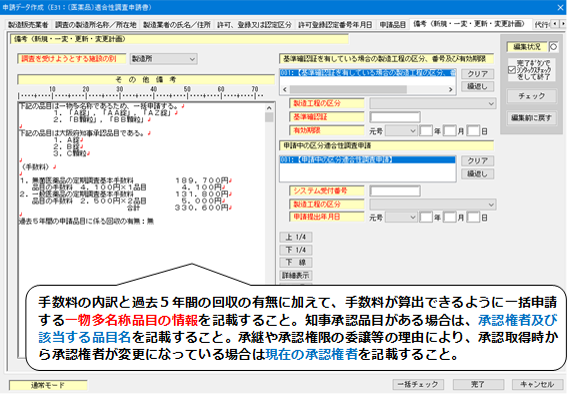Click the 基準確認証 input field
Viewport: 568px width, 394px height.
click(x=395, y=117)
